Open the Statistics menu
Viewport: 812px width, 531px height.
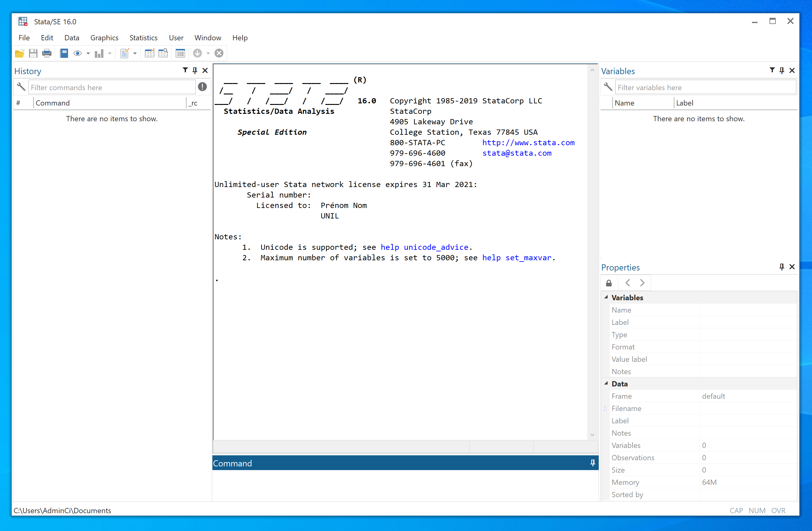[143, 38]
